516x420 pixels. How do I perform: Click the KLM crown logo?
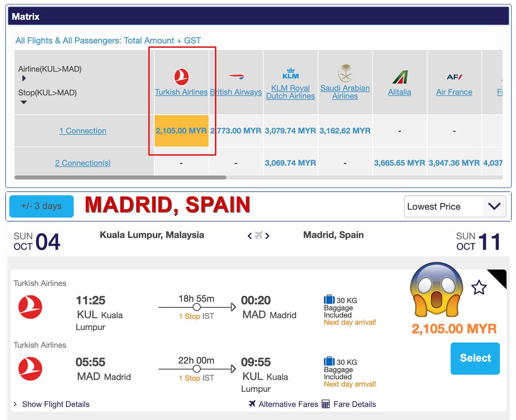291,74
